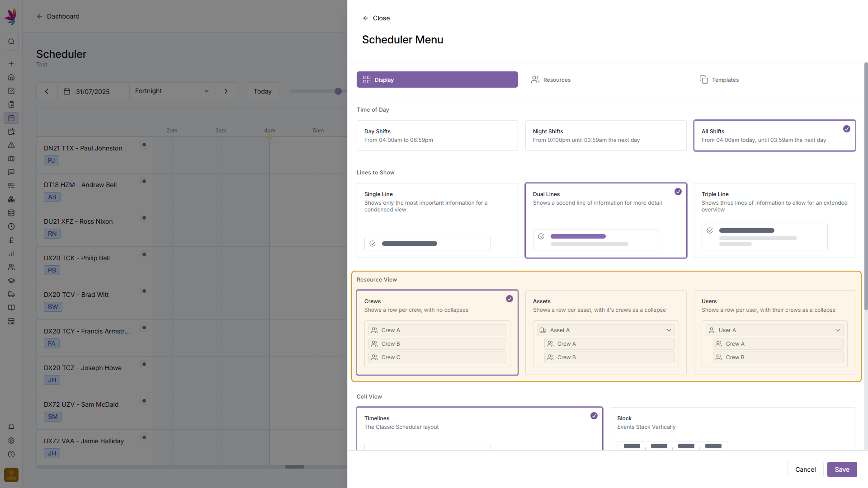Select the All Shifts time option
The image size is (868, 488).
[774, 136]
